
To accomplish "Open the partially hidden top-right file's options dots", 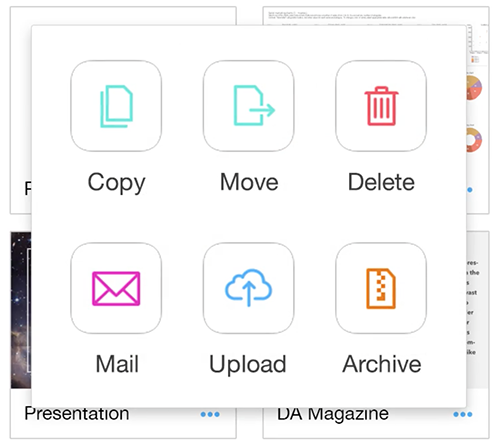I will 470,190.
